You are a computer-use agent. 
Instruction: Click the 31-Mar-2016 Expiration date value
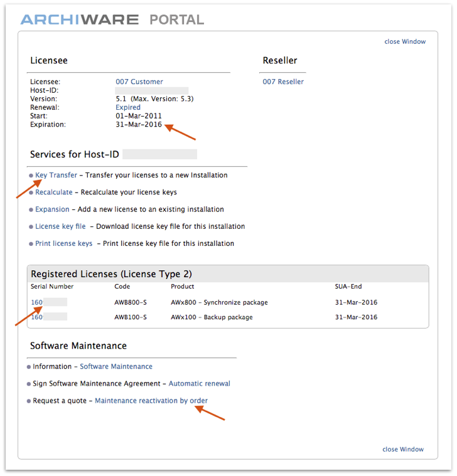pyautogui.click(x=139, y=124)
